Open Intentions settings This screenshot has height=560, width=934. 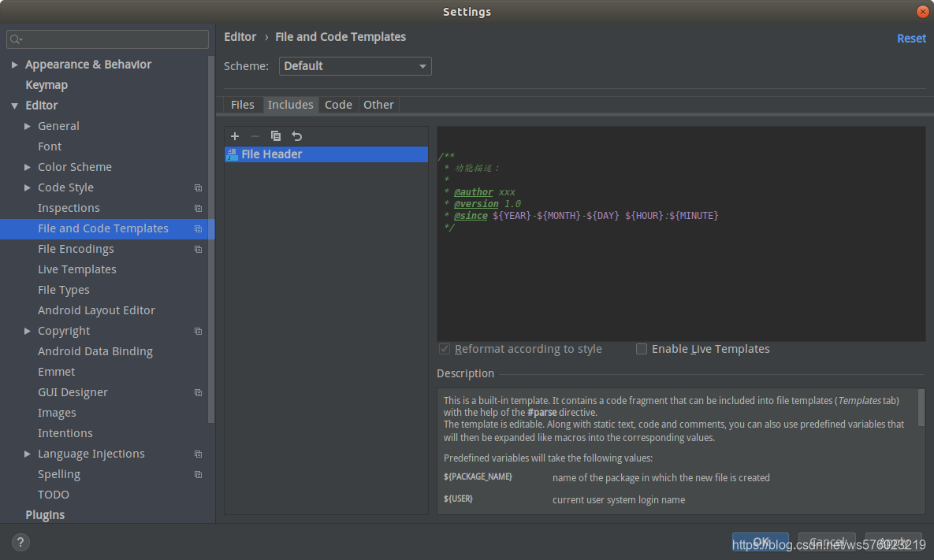(65, 434)
